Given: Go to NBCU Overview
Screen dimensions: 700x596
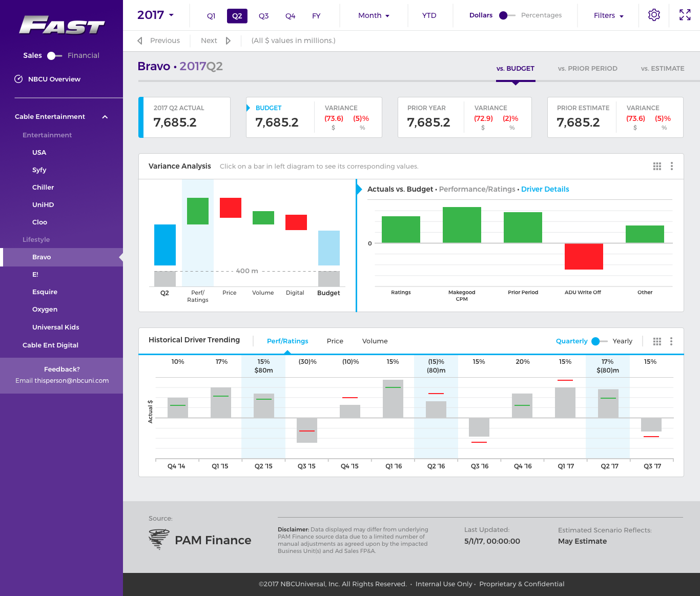Looking at the screenshot, I should coord(54,79).
